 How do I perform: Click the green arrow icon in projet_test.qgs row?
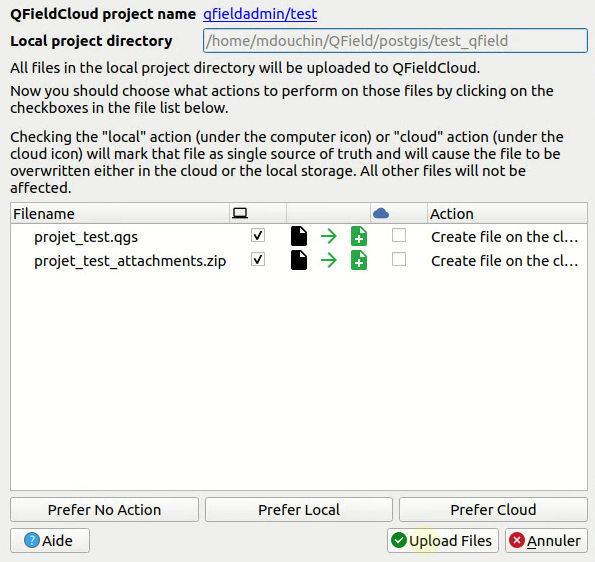329,236
